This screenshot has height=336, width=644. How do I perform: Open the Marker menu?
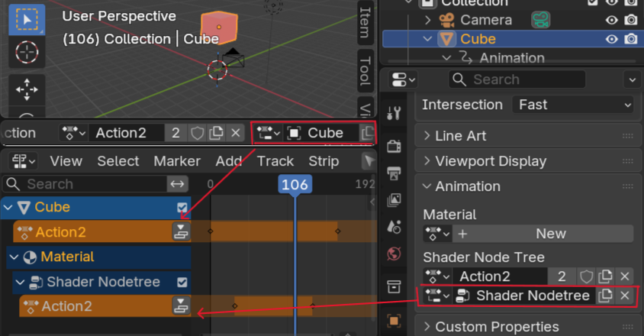pyautogui.click(x=176, y=161)
